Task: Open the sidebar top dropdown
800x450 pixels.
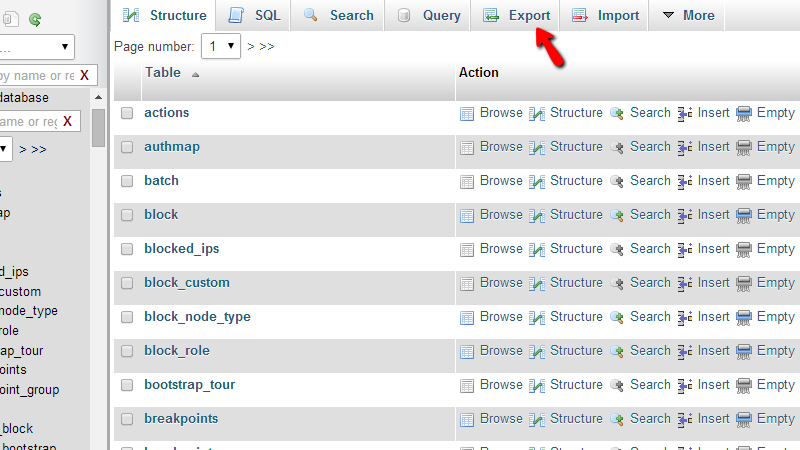Action: (x=37, y=47)
